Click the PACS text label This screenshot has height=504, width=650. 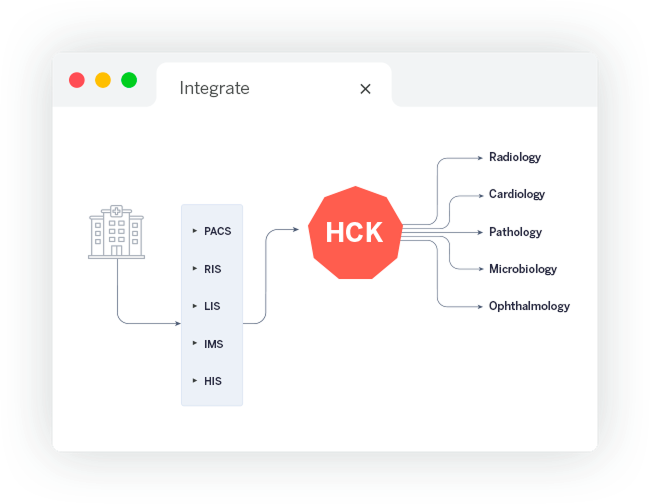[x=217, y=231]
